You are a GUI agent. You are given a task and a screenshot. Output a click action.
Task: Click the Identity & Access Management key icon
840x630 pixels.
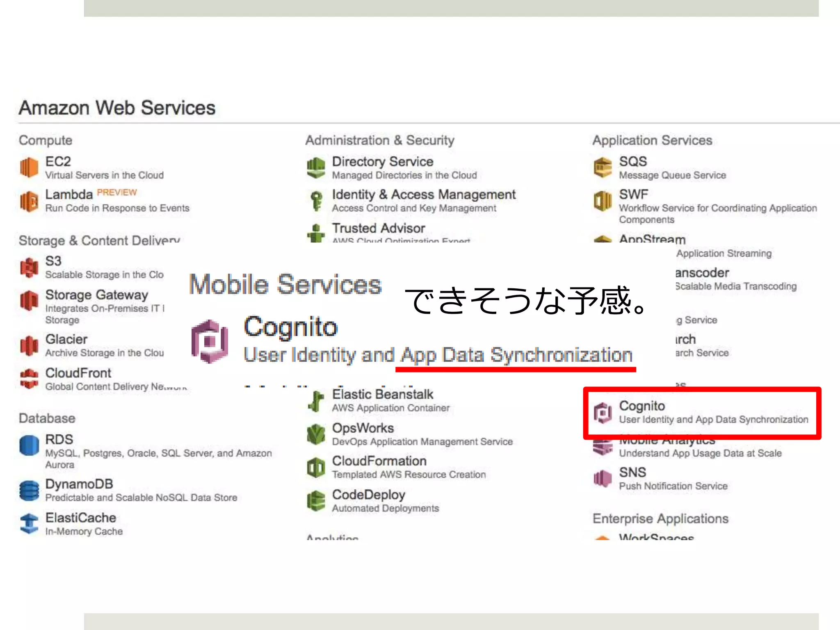pos(316,201)
